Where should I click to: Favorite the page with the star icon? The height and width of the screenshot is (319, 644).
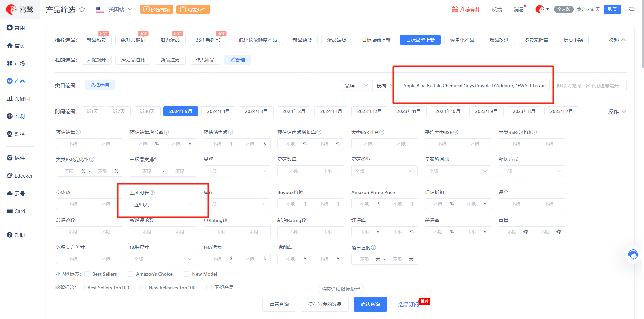coord(82,9)
